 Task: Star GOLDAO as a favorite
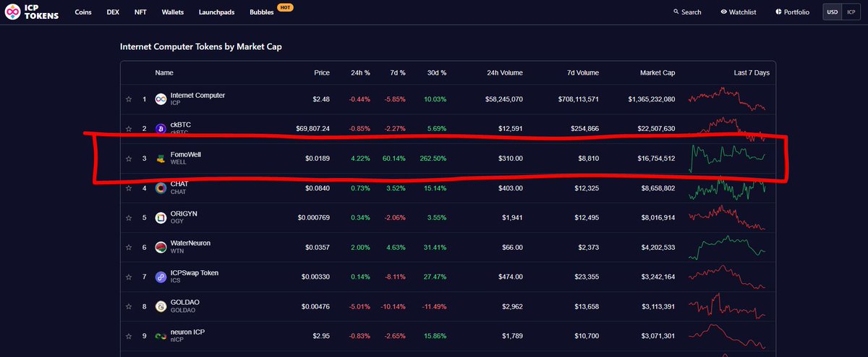click(x=129, y=307)
